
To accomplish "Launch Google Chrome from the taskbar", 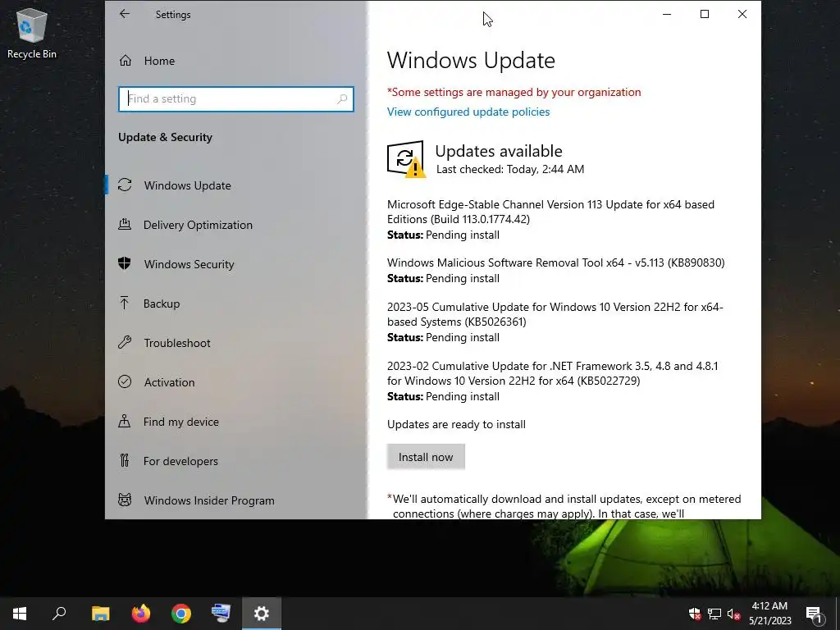I will click(181, 614).
